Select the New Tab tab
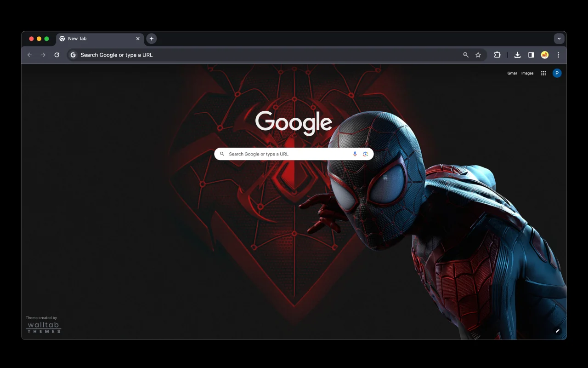This screenshot has width=588, height=368. (100, 39)
